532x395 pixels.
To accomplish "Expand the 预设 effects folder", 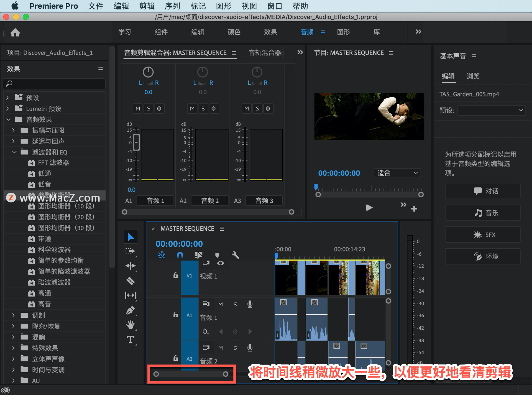I will point(7,98).
